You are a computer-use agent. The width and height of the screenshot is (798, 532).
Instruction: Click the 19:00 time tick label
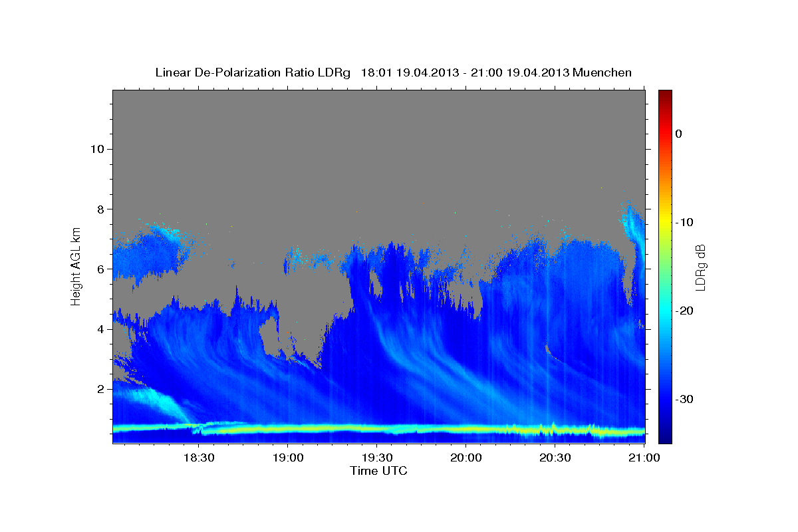point(288,458)
